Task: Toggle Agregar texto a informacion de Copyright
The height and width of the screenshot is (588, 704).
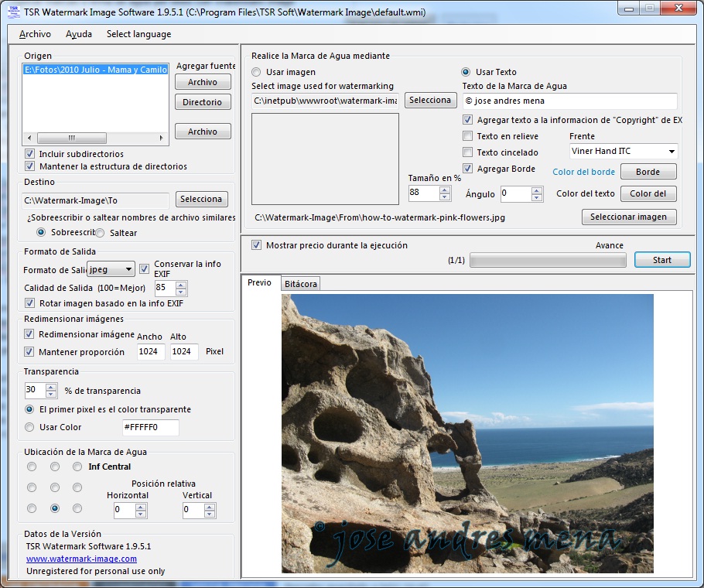Action: 468,120
